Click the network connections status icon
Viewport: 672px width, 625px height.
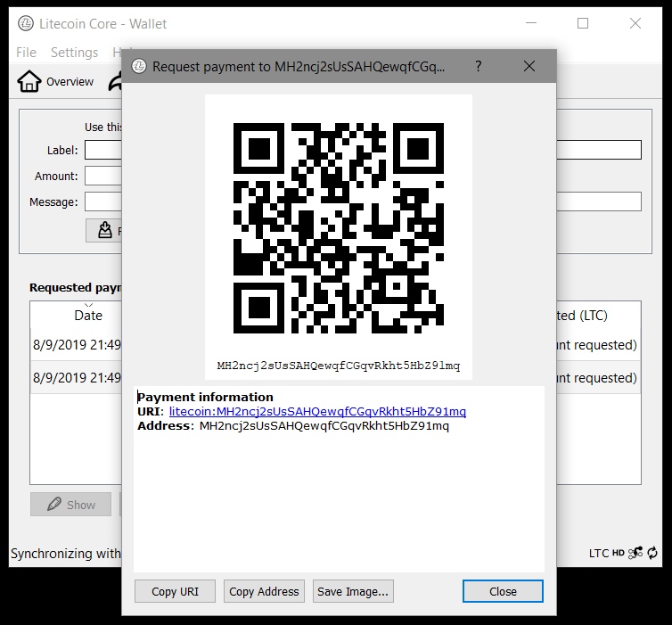[x=635, y=553]
